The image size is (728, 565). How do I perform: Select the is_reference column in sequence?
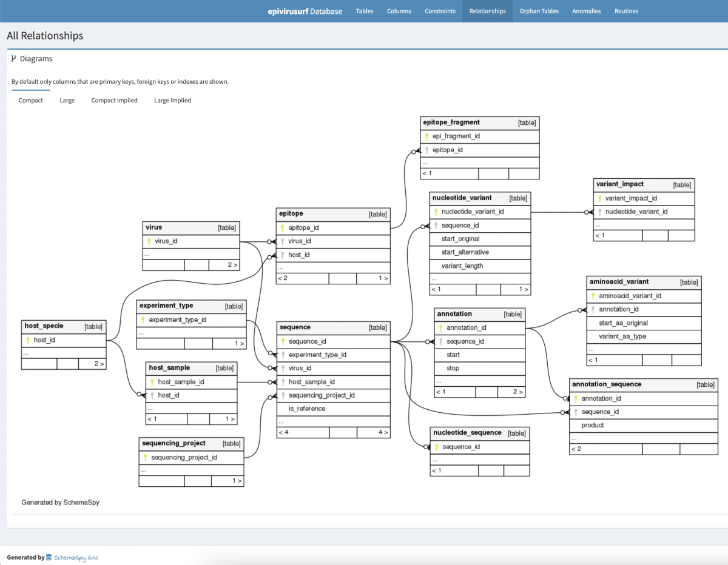[x=333, y=409]
